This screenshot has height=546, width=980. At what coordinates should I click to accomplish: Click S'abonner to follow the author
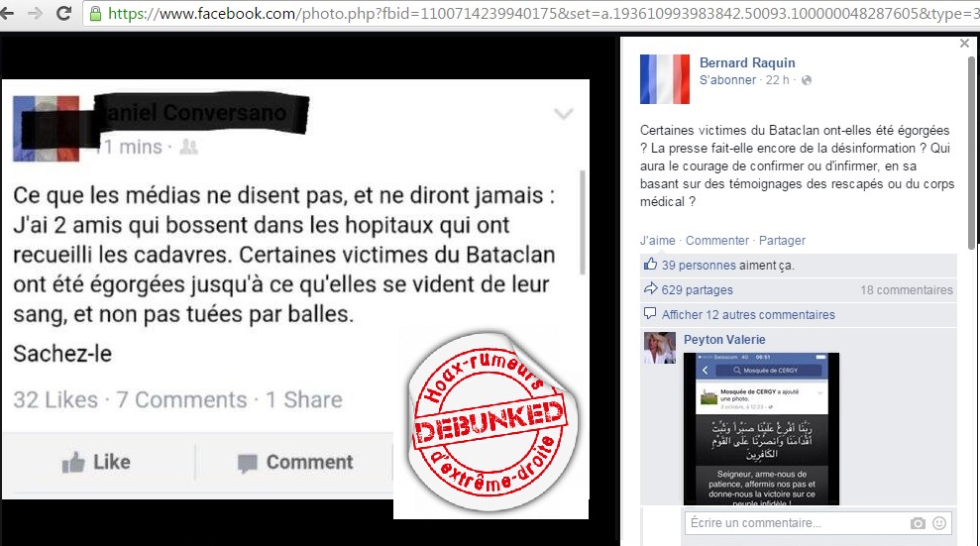[727, 80]
